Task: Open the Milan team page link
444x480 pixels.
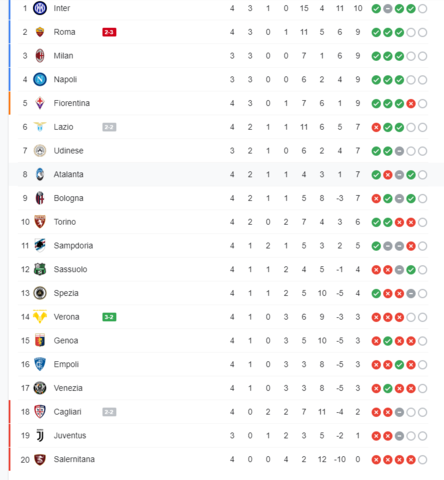Action: click(63, 56)
